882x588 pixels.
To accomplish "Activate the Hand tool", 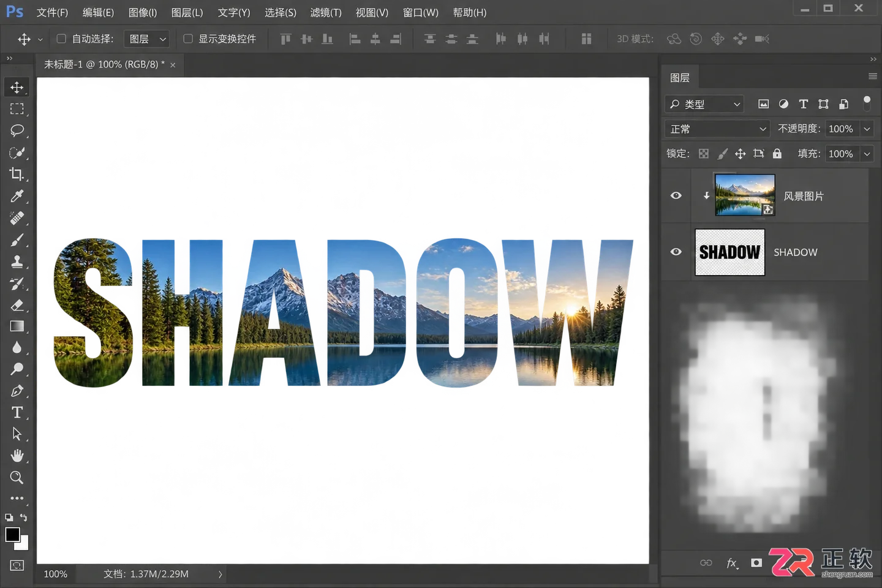I will pos(17,456).
